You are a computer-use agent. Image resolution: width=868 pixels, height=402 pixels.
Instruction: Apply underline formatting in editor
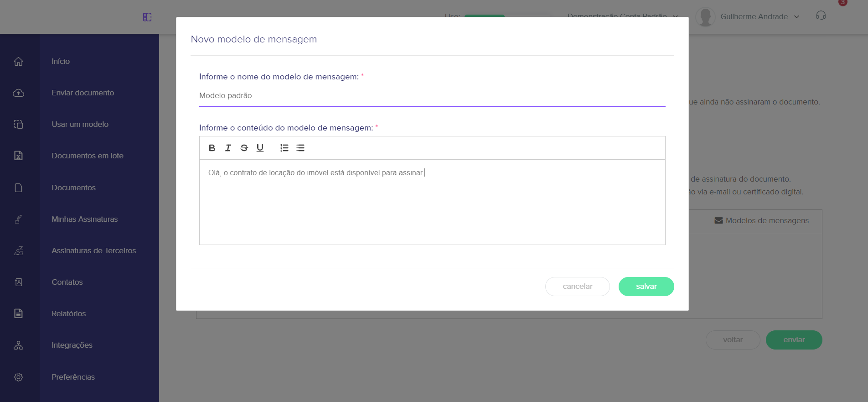pyautogui.click(x=260, y=148)
